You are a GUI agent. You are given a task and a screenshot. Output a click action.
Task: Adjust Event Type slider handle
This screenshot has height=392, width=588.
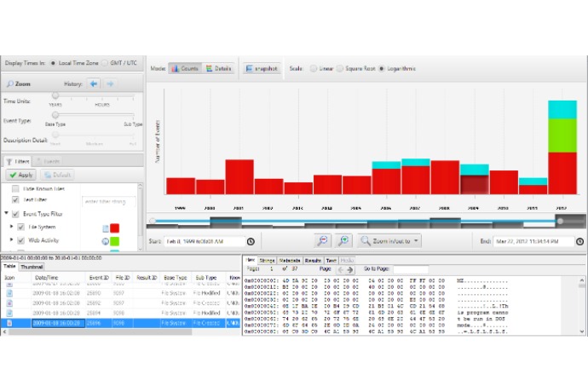tap(55, 115)
